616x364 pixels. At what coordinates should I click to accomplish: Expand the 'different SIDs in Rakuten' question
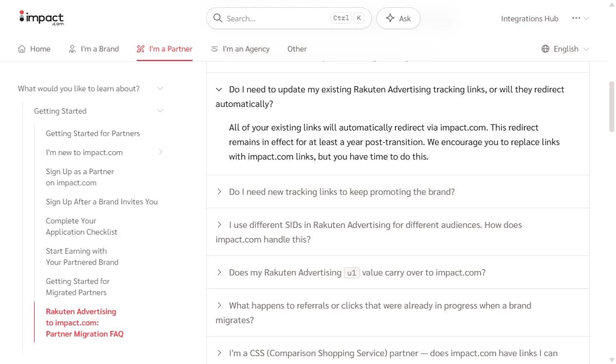(x=398, y=232)
